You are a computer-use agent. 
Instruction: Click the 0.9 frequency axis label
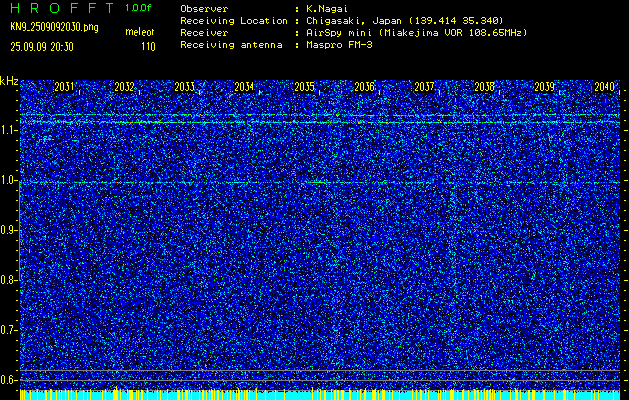7,230
